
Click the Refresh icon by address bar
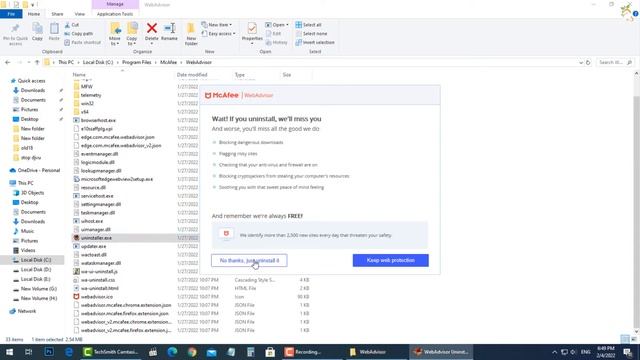[x=588, y=62]
